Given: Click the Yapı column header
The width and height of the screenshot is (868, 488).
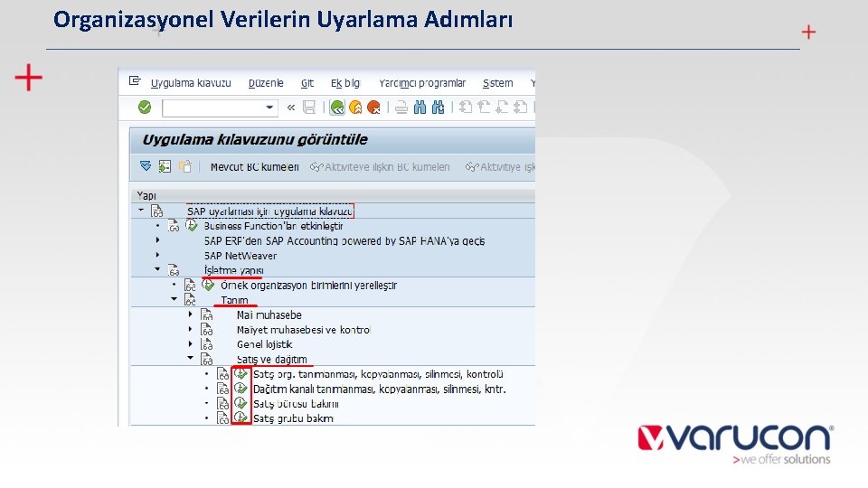Looking at the screenshot, I should click(146, 195).
